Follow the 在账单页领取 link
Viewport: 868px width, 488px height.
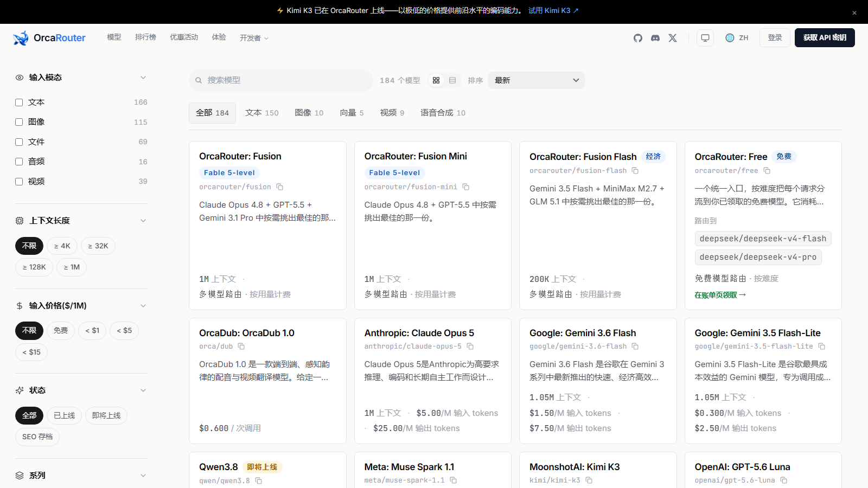tap(720, 296)
